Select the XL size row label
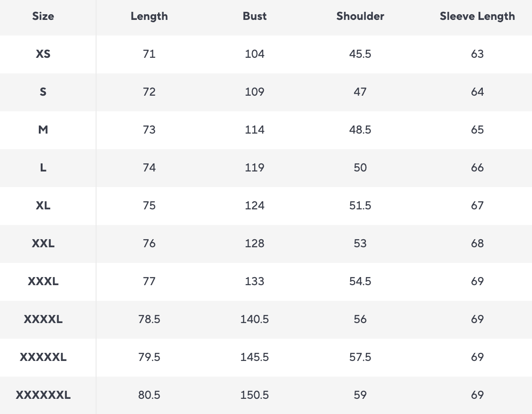Viewport: 532px width, 414px height. (43, 206)
